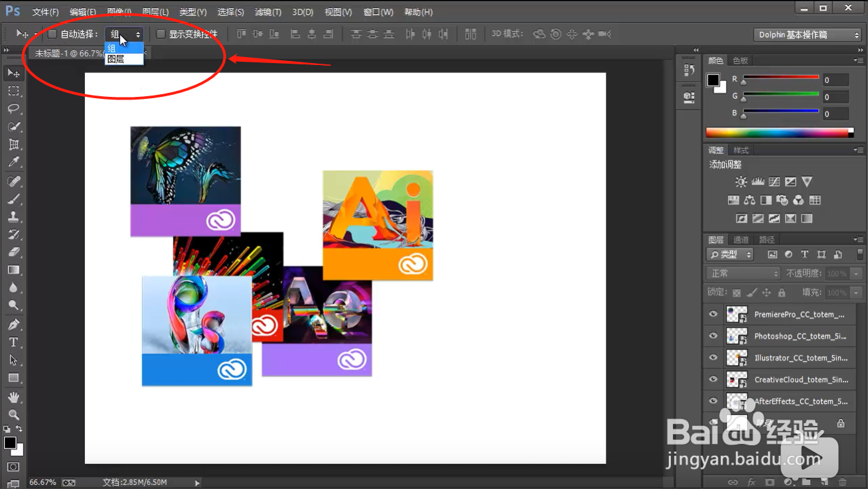The height and width of the screenshot is (489, 868).
Task: Open the 正常 blend mode dropdown
Action: pyautogui.click(x=743, y=273)
